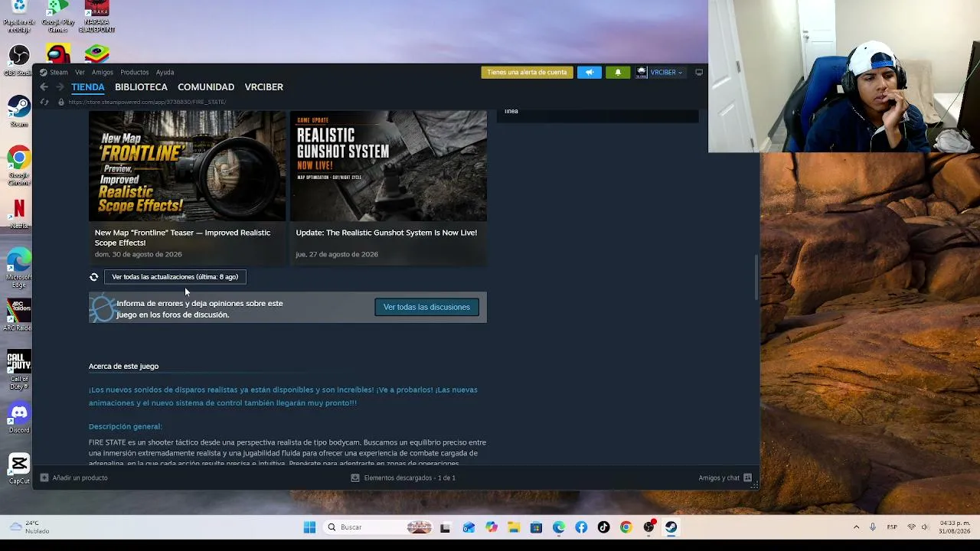Image resolution: width=980 pixels, height=551 pixels.
Task: Click the plus icon to add a product
Action: pyautogui.click(x=44, y=478)
